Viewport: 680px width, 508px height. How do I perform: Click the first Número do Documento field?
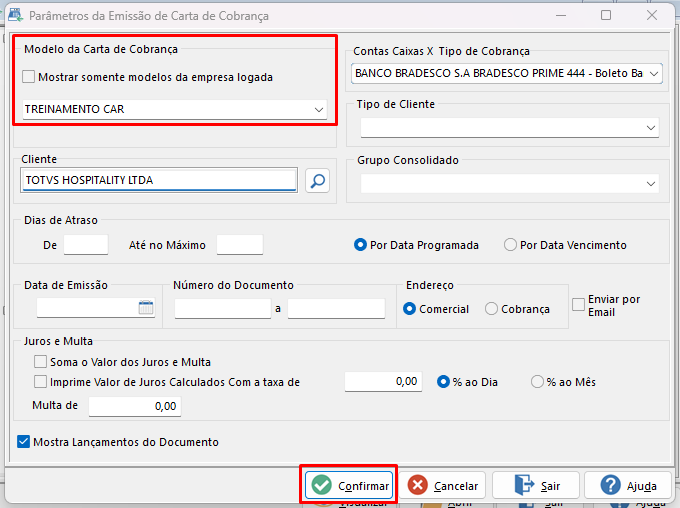coord(223,308)
